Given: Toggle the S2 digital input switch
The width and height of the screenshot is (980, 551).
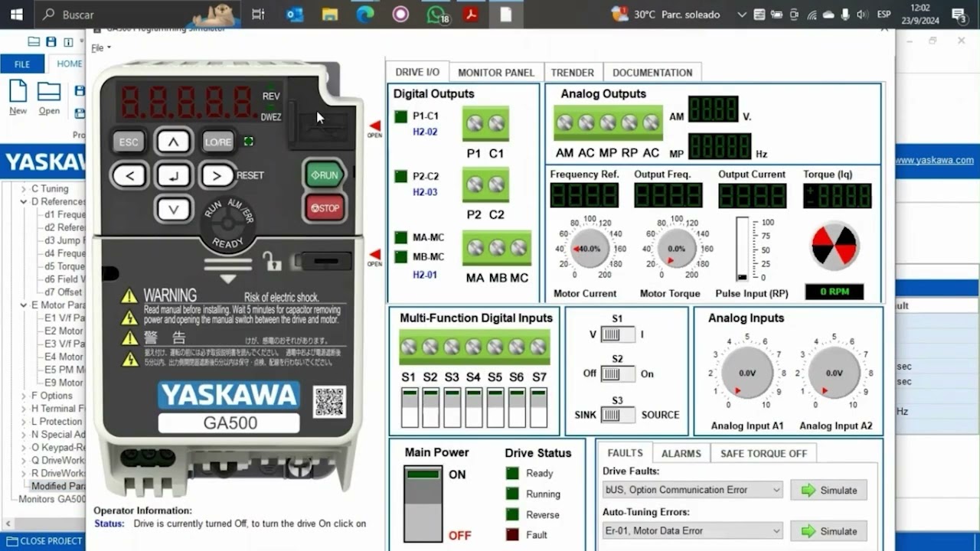Looking at the screenshot, I should coord(430,408).
